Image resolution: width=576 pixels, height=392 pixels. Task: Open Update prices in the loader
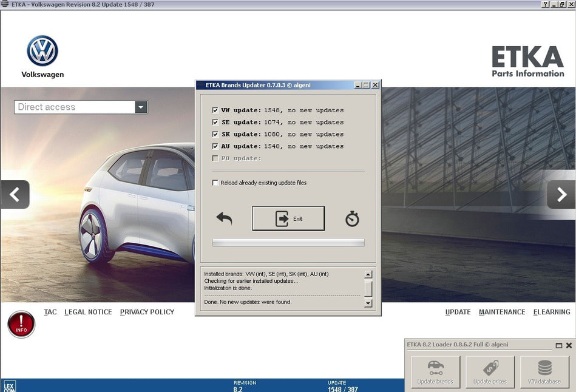(x=490, y=371)
